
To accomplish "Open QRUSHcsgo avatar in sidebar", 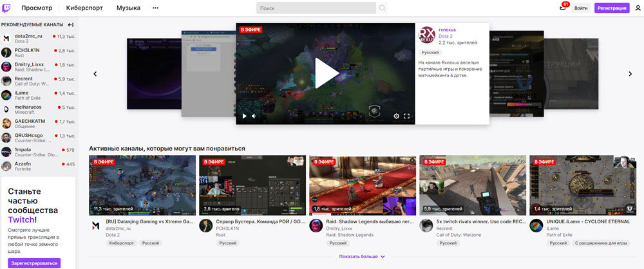I will pyautogui.click(x=6, y=138).
